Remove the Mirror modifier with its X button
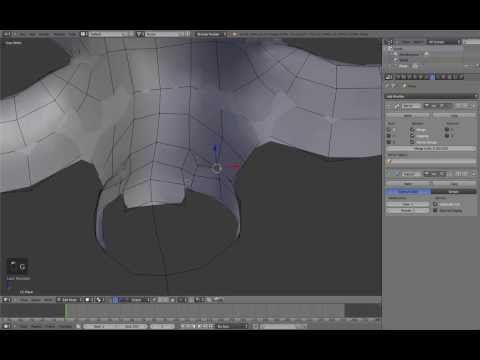This screenshot has width=480, height=360. click(473, 106)
